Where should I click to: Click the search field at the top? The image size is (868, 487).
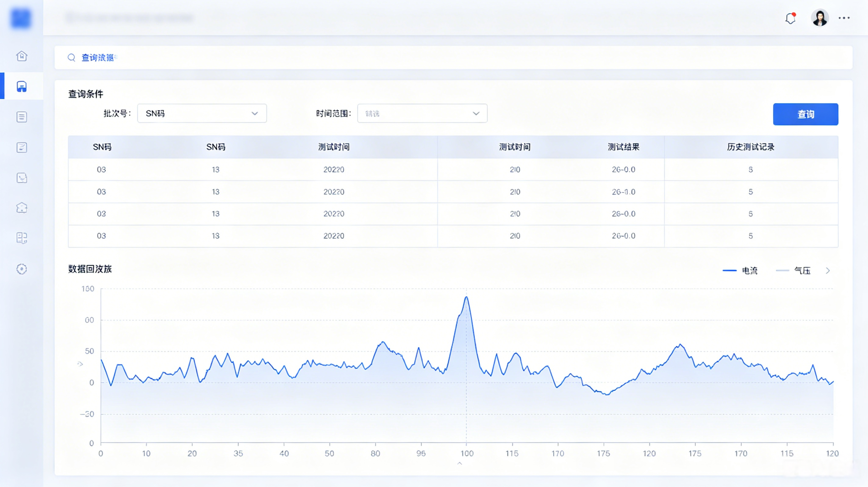click(x=454, y=57)
